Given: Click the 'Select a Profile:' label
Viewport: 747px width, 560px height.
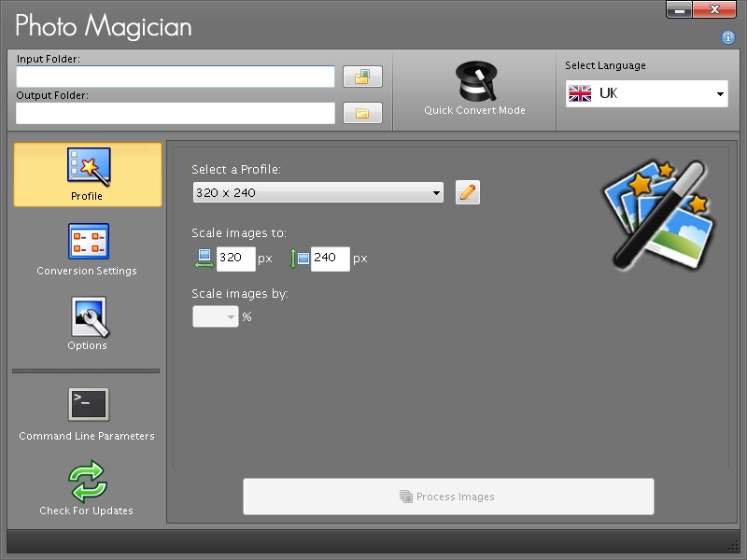Looking at the screenshot, I should (236, 170).
